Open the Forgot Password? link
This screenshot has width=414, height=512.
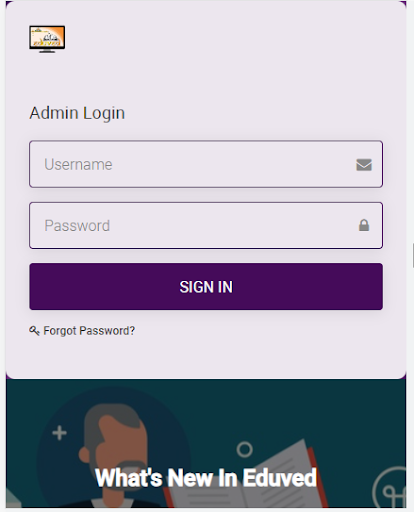tap(89, 331)
